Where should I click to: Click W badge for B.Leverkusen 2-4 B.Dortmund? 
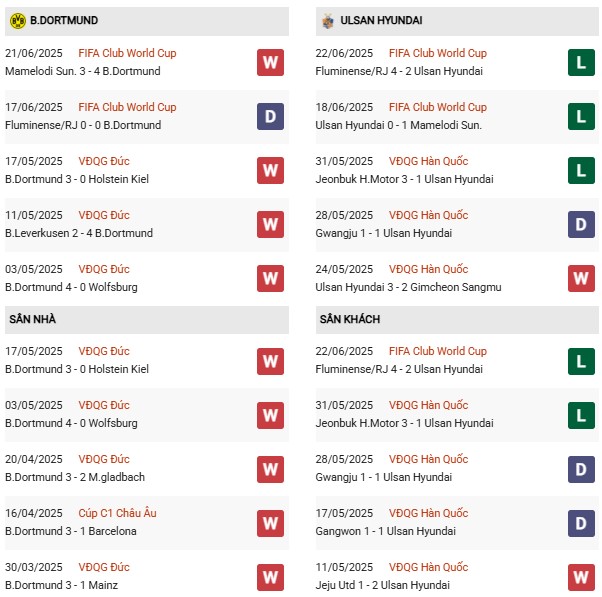tap(270, 224)
